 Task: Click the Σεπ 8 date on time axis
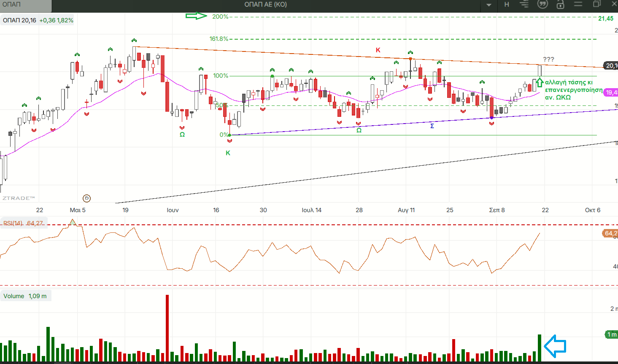[x=497, y=210]
